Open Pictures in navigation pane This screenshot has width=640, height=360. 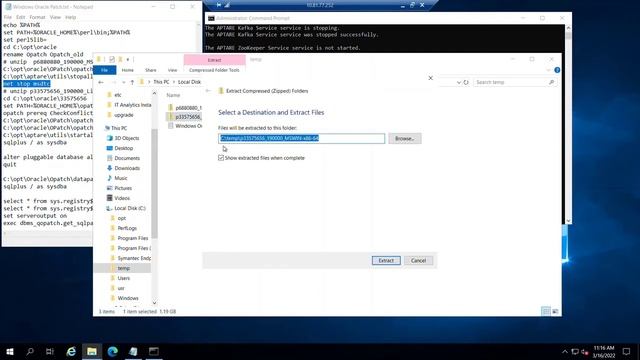pyautogui.click(x=123, y=188)
